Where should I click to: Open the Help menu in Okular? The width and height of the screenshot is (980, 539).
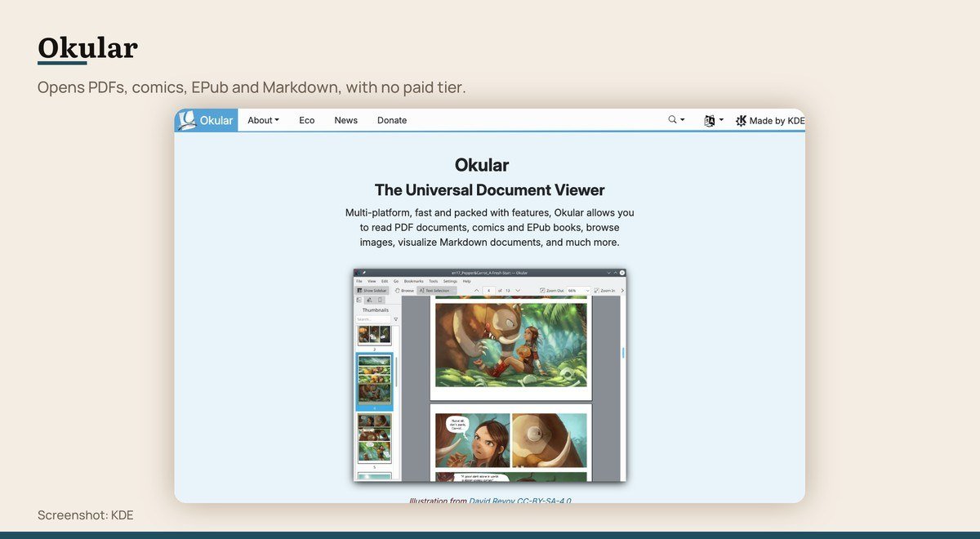[x=467, y=281]
